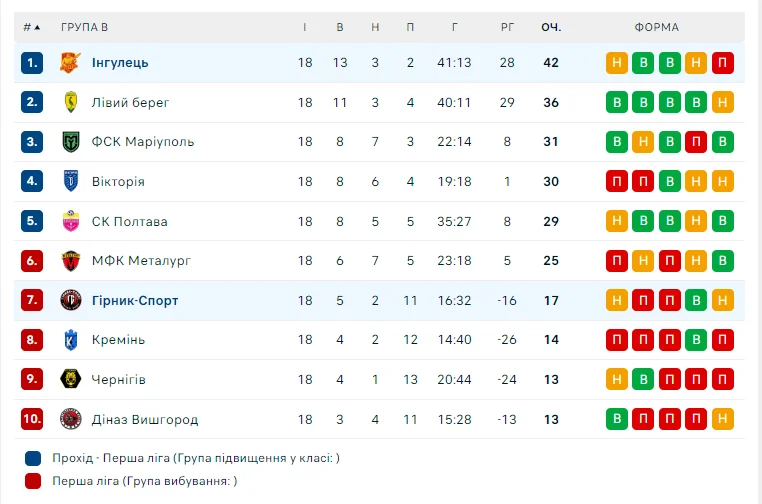Screen dimensions: 762x504
Task: Click Інгулець's latest red П form badge
Action: click(x=723, y=63)
